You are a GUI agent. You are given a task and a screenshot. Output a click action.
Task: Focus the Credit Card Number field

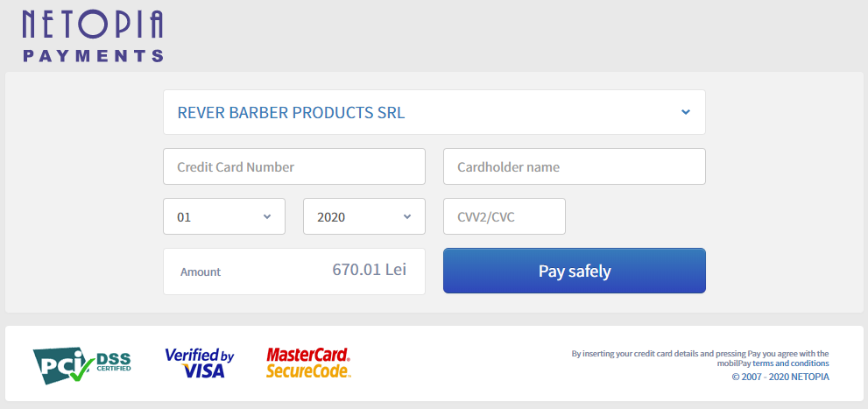click(x=293, y=166)
